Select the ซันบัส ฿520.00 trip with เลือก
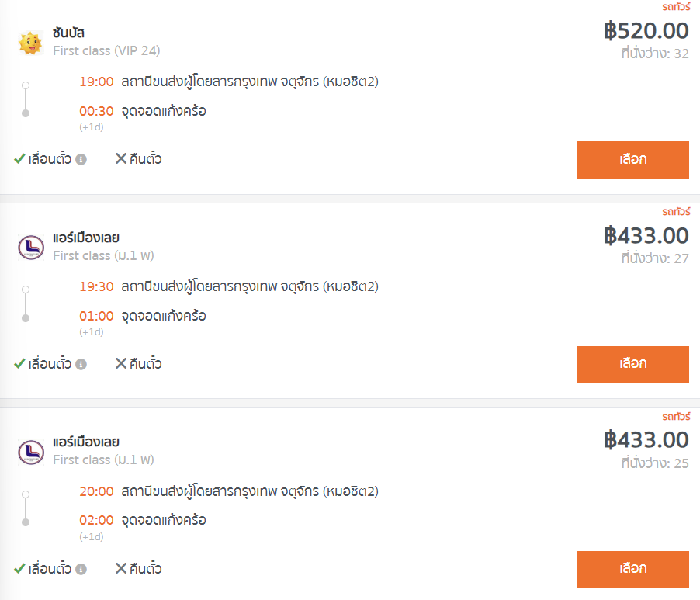The height and width of the screenshot is (600, 700). 633,160
